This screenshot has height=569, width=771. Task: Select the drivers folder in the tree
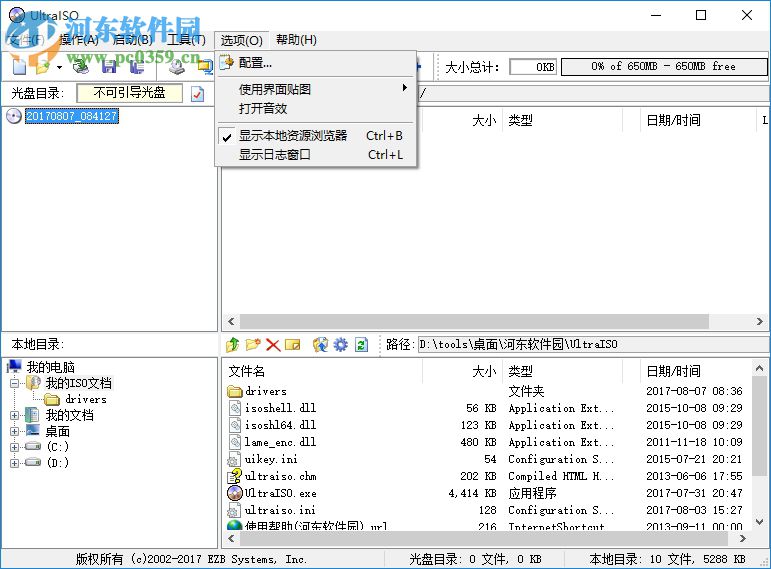tap(86, 399)
